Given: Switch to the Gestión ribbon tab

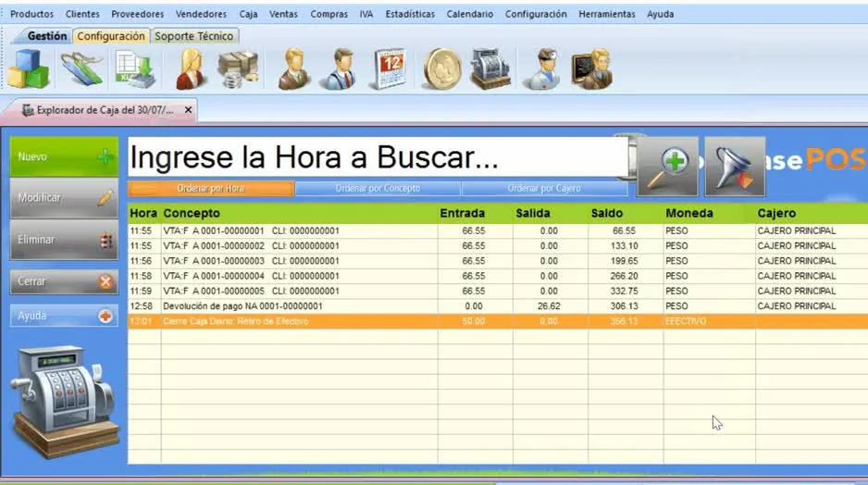Looking at the screenshot, I should click(x=47, y=36).
